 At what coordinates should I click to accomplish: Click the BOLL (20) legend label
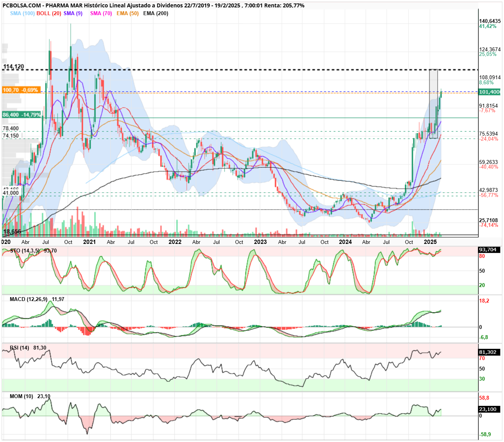pos(49,13)
